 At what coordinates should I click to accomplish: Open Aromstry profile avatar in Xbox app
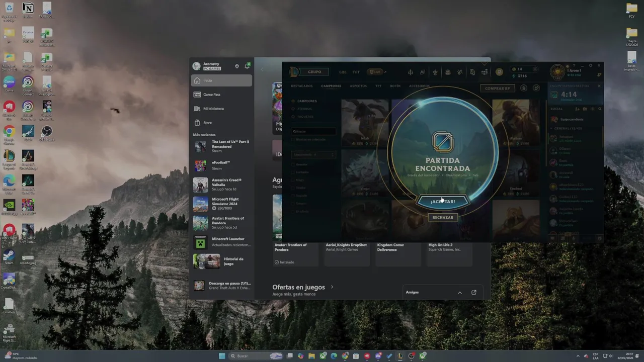(197, 66)
